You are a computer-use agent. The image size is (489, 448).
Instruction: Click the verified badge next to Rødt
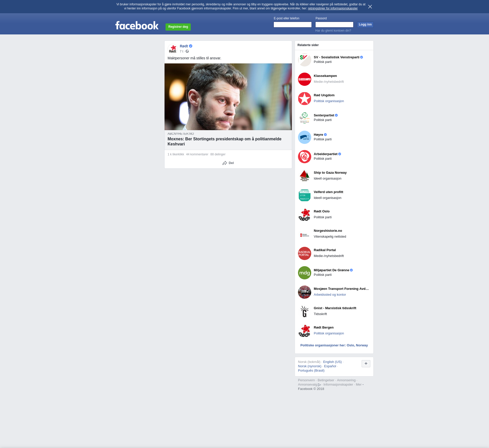(191, 46)
